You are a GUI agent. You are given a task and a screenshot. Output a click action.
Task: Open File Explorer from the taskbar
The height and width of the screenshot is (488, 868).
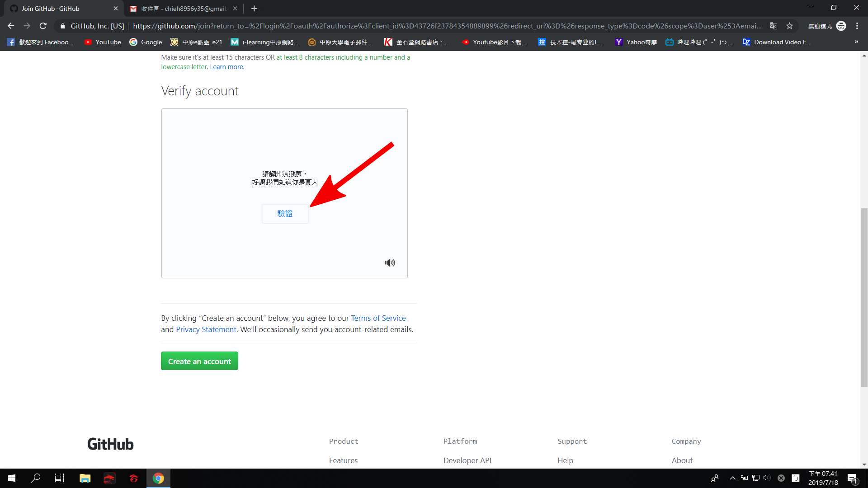coord(85,478)
